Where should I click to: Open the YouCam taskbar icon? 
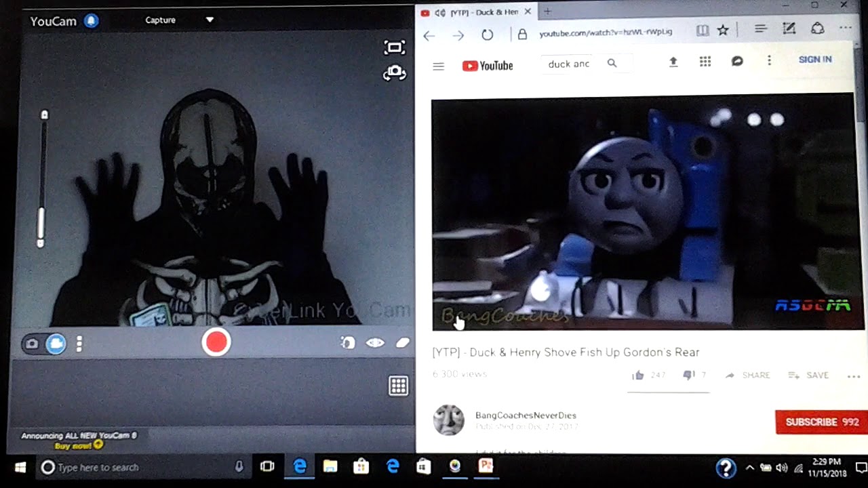[454, 466]
